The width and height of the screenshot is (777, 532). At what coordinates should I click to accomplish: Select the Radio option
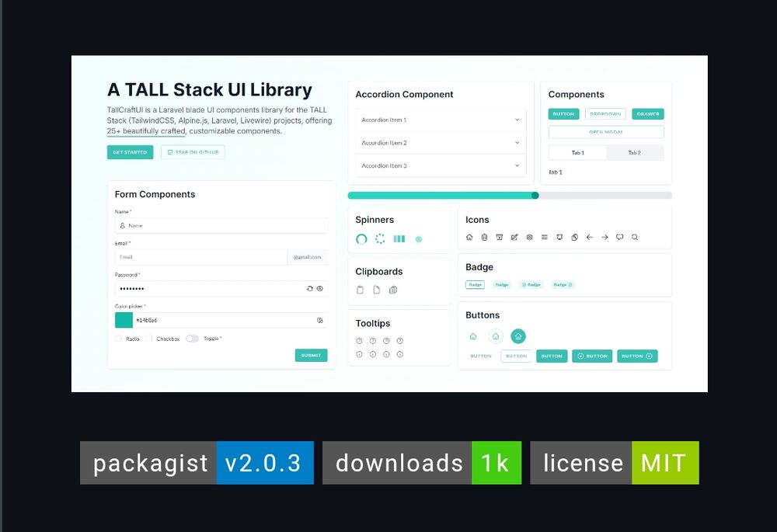click(119, 339)
